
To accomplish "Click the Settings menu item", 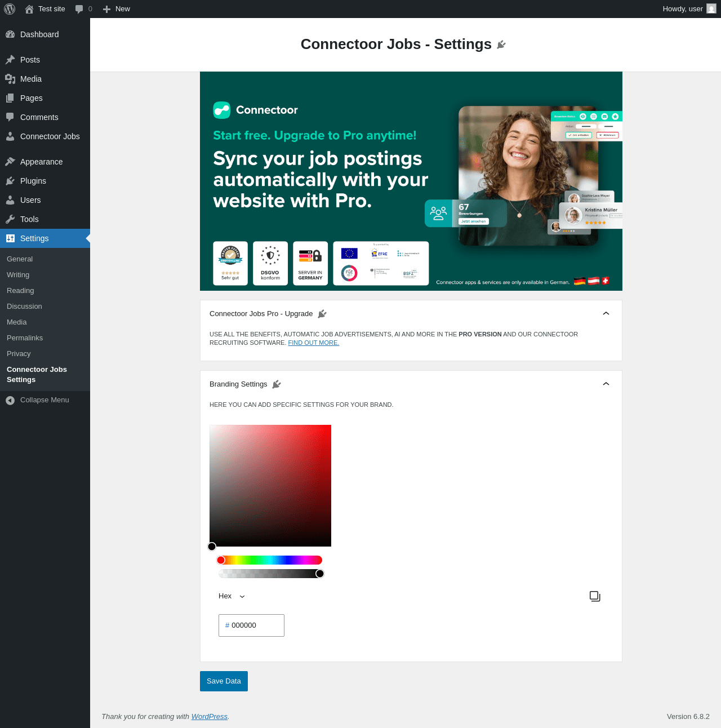I will point(45,238).
